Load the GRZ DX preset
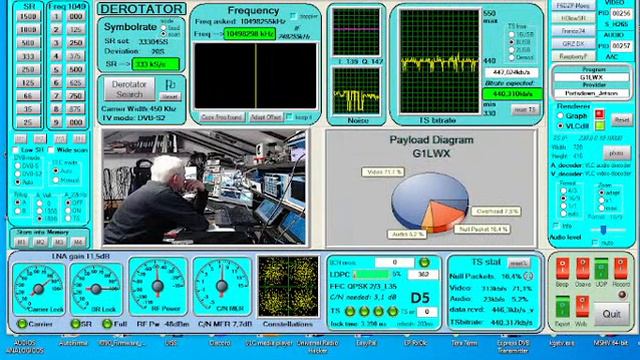 tap(573, 43)
